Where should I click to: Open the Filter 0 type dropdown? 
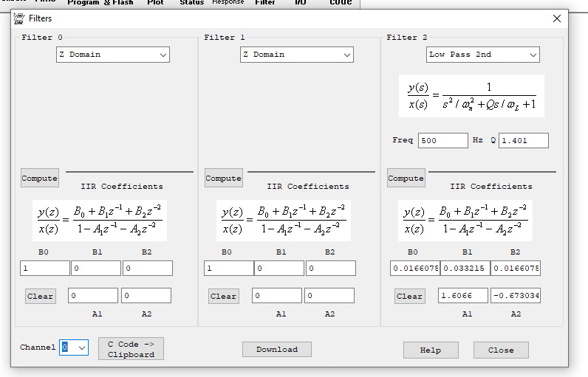(113, 55)
